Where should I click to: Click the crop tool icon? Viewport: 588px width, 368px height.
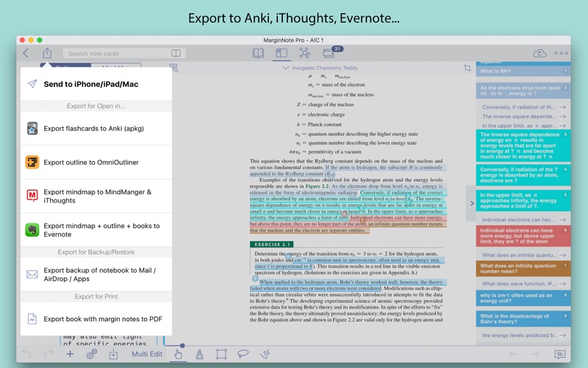(467, 68)
